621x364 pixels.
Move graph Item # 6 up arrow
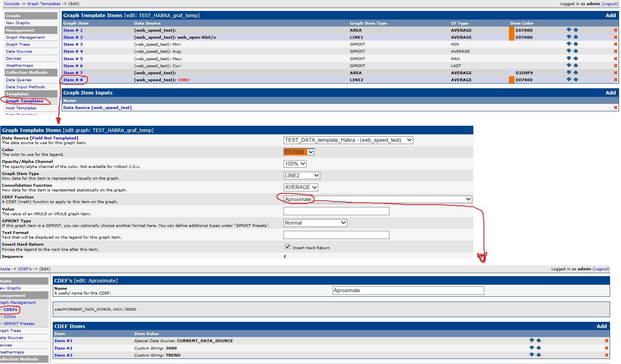[x=576, y=65]
